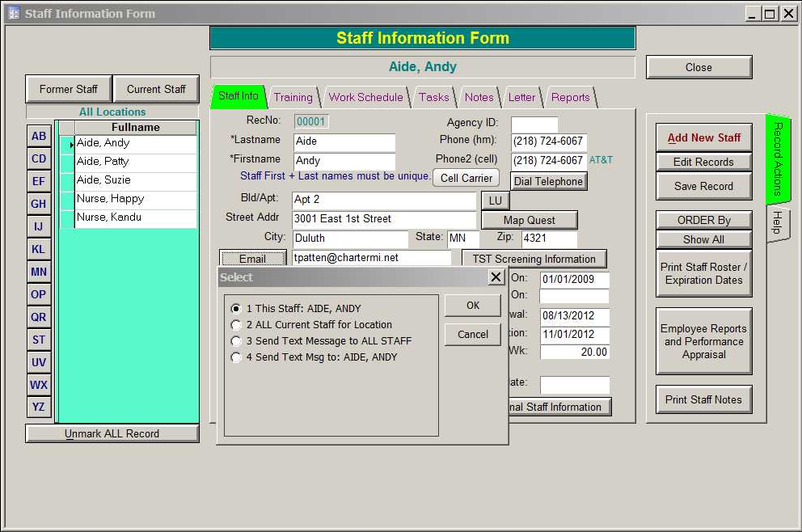Click Unmark ALL Record

(x=112, y=433)
